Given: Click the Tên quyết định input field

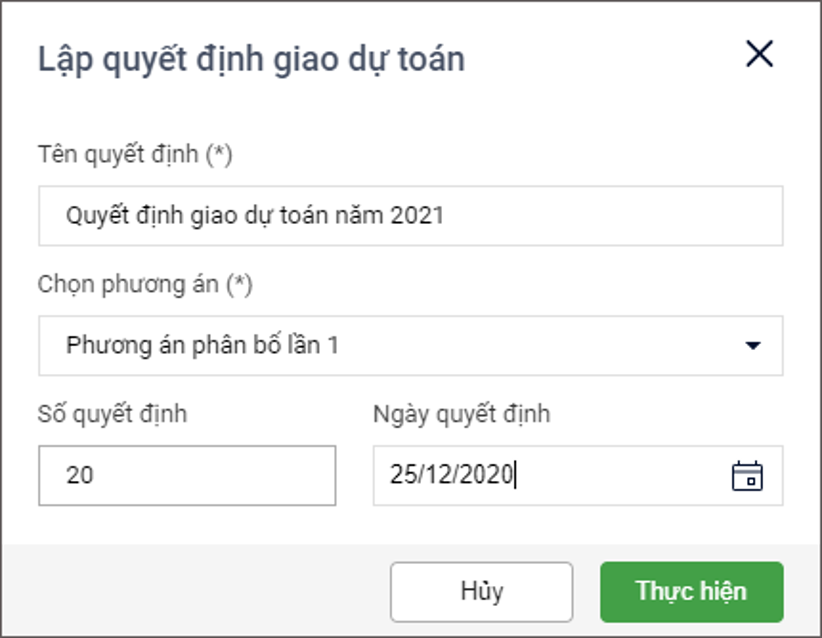Looking at the screenshot, I should pos(410,215).
